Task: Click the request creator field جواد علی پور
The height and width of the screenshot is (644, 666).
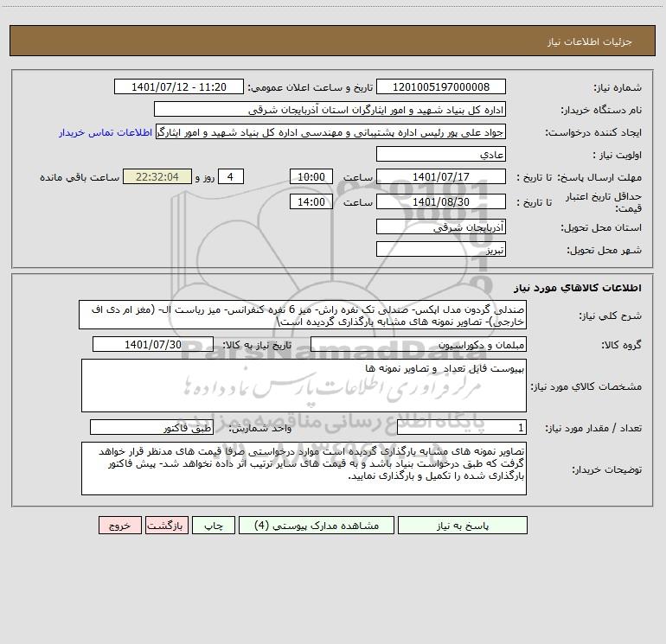Action: (331, 131)
